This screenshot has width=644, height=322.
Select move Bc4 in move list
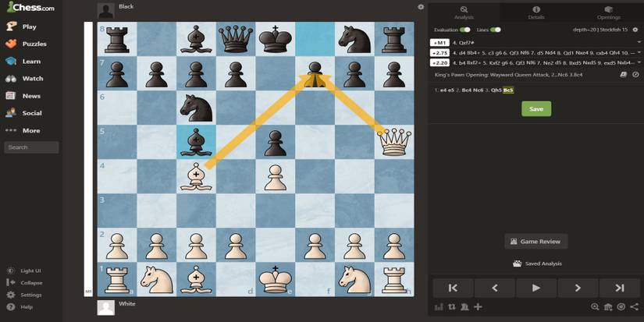pos(465,90)
